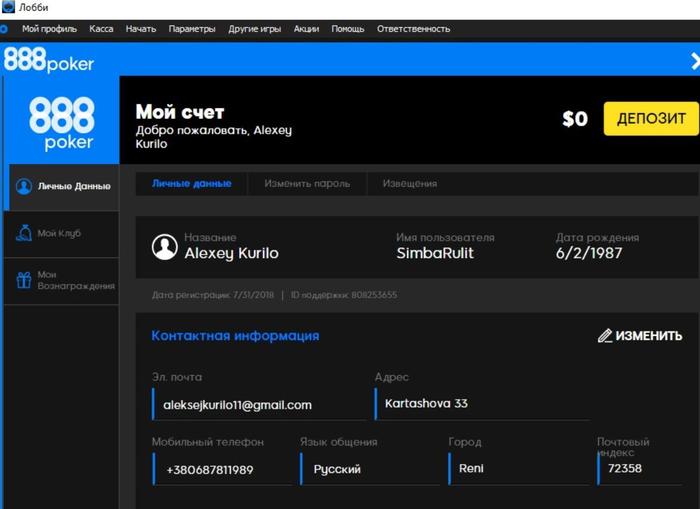Switch to the Изменить пароль tab
This screenshot has height=509, width=700.
point(307,184)
